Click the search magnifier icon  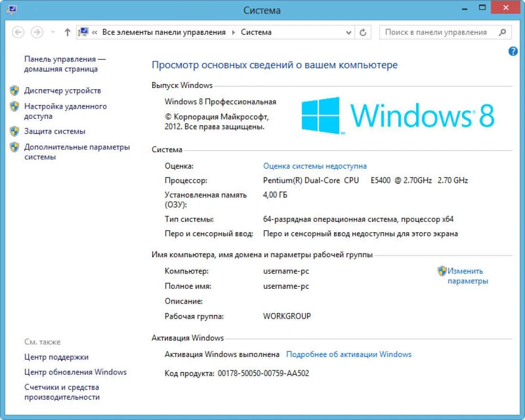502,32
